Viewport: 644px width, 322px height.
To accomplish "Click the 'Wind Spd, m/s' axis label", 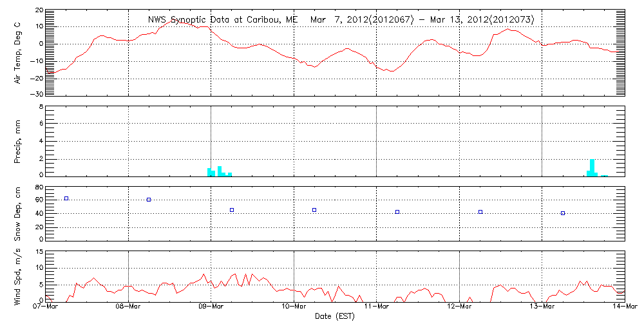I will click(18, 276).
